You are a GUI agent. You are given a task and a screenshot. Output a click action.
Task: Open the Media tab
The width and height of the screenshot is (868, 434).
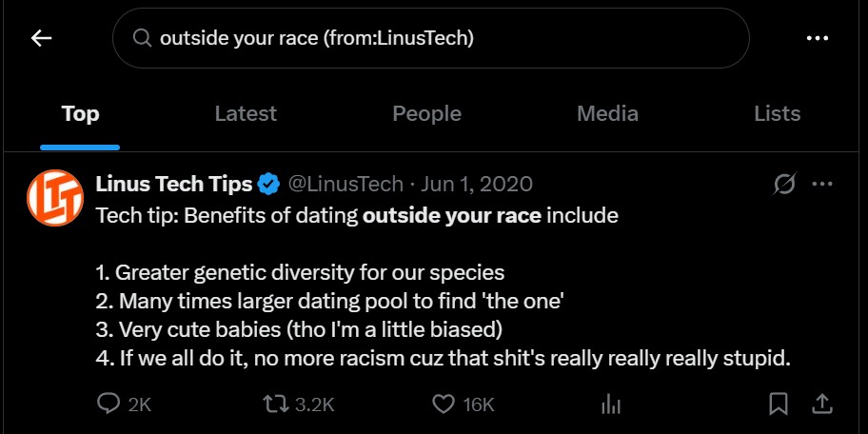[x=607, y=113]
